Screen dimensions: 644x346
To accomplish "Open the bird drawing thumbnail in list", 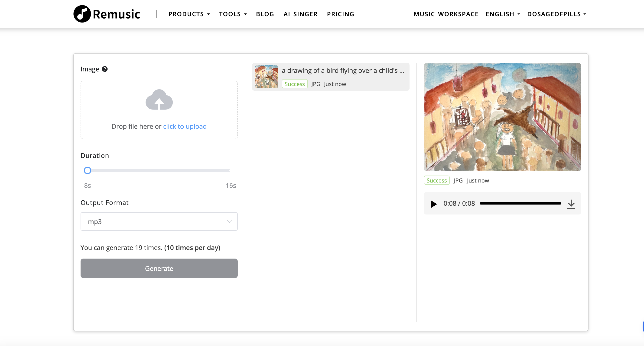I will pos(266,77).
